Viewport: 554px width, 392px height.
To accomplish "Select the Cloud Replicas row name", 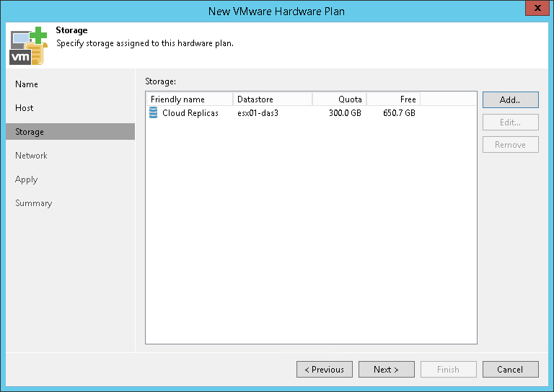I will 190,113.
